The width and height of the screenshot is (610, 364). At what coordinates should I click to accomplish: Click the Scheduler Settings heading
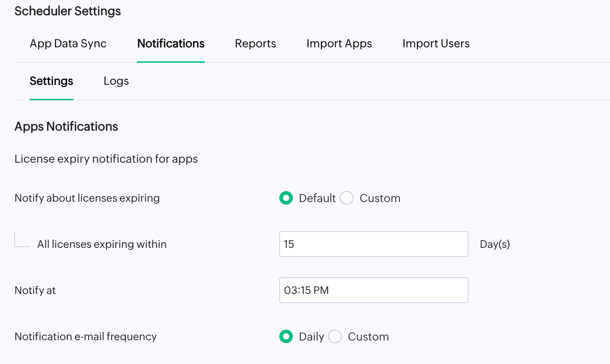[x=68, y=11]
